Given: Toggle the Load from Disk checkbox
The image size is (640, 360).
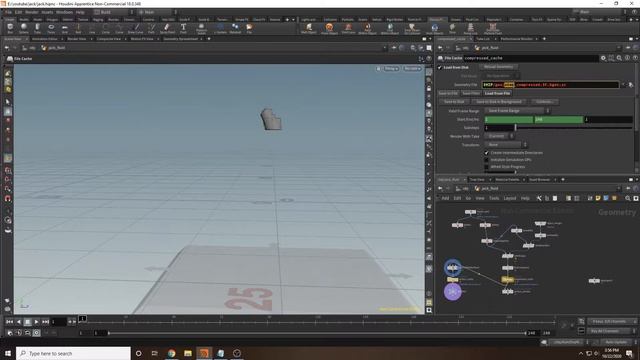Looking at the screenshot, I should click(440, 67).
